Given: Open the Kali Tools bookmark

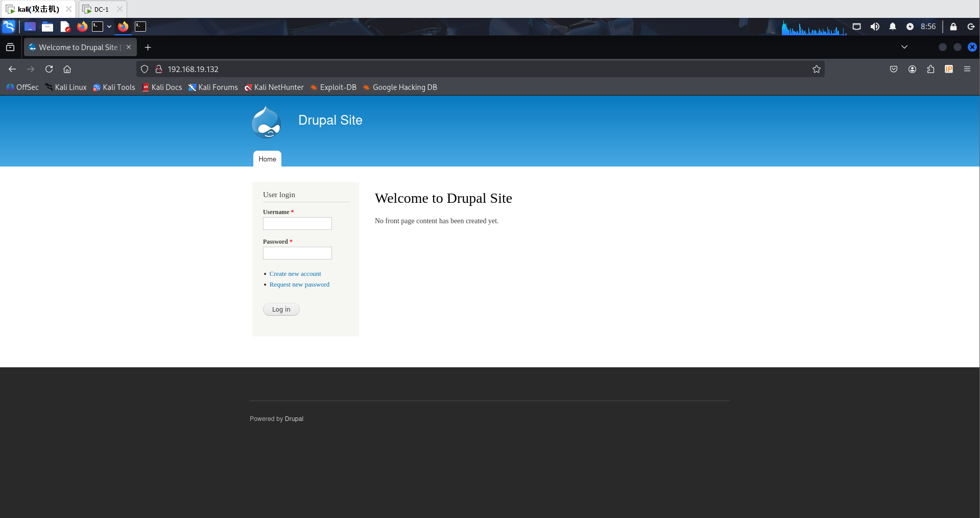Looking at the screenshot, I should point(114,87).
